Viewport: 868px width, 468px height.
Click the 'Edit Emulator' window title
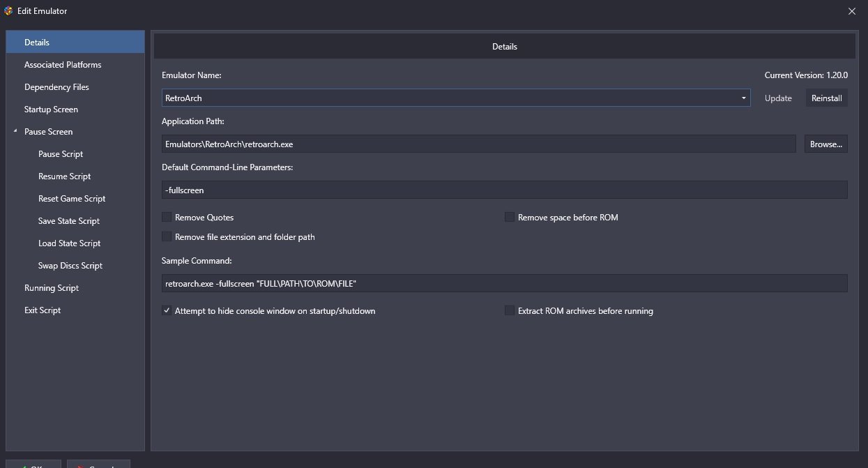43,11
